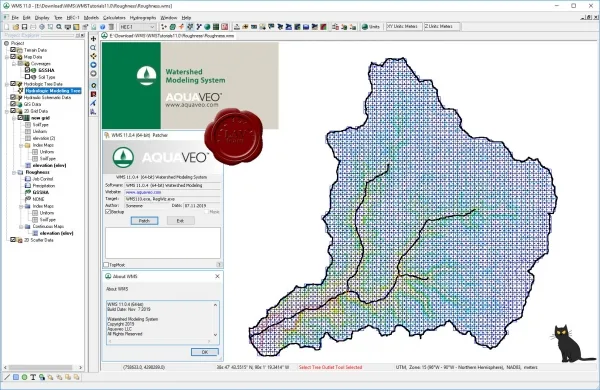Click the text T icon in bottom toolbar

click(x=33, y=377)
